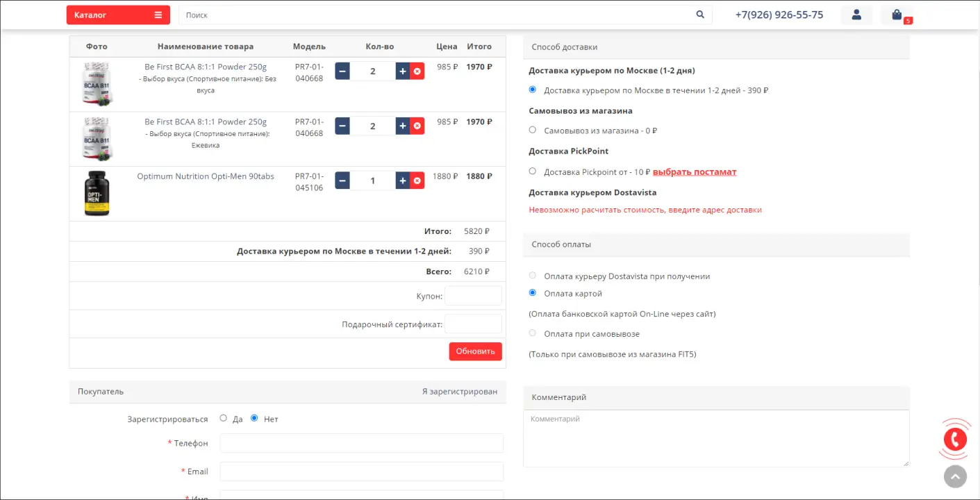Click the выбрать постамат link
The height and width of the screenshot is (500, 980).
pos(694,172)
